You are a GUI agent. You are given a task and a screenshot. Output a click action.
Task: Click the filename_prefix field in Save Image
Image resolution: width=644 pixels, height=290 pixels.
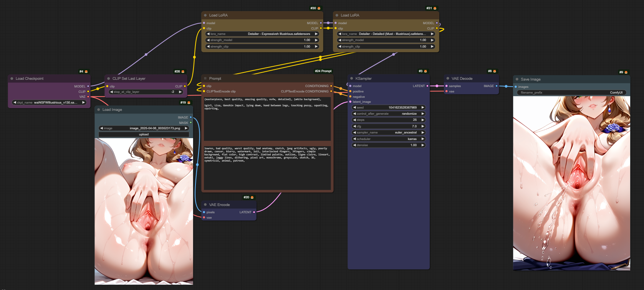(x=572, y=92)
